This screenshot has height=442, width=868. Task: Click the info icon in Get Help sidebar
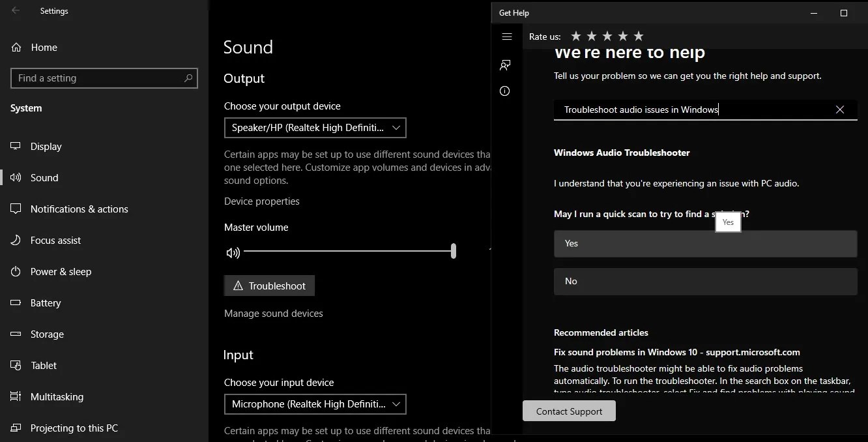(504, 91)
